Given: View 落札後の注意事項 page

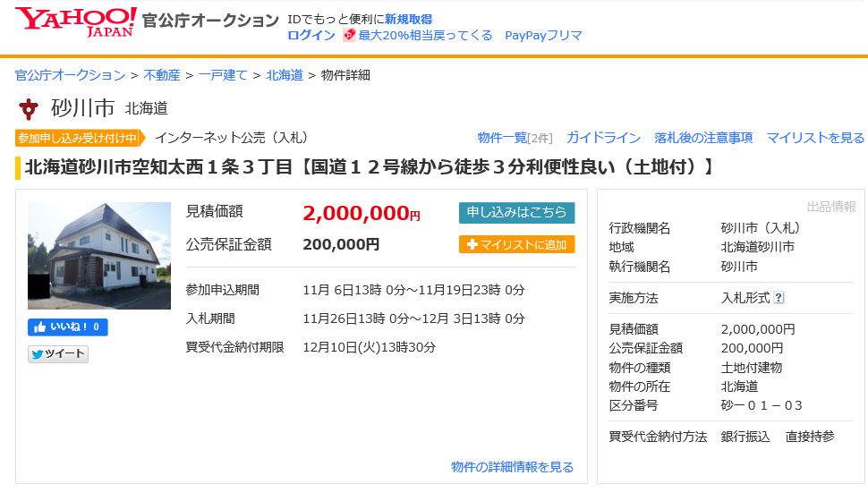Looking at the screenshot, I should [703, 138].
